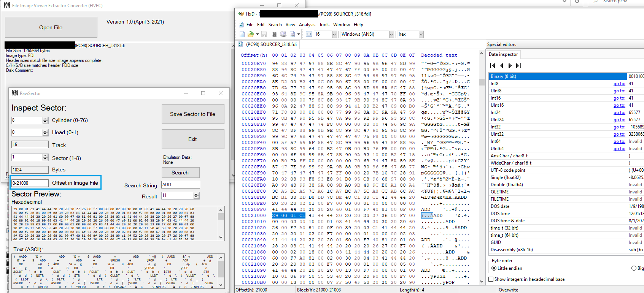The height and width of the screenshot is (293, 644).
Task: Open the File menu in HxD
Action: pyautogui.click(x=250, y=25)
